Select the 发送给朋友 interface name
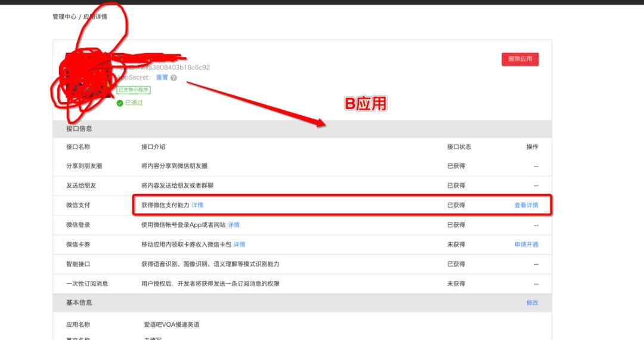This screenshot has height=340, width=644. point(81,186)
